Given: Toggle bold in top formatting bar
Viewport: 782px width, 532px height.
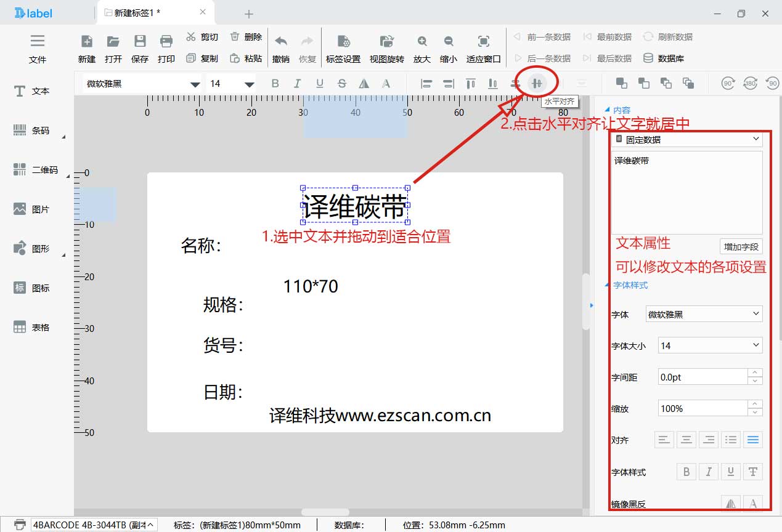Looking at the screenshot, I should [275, 84].
